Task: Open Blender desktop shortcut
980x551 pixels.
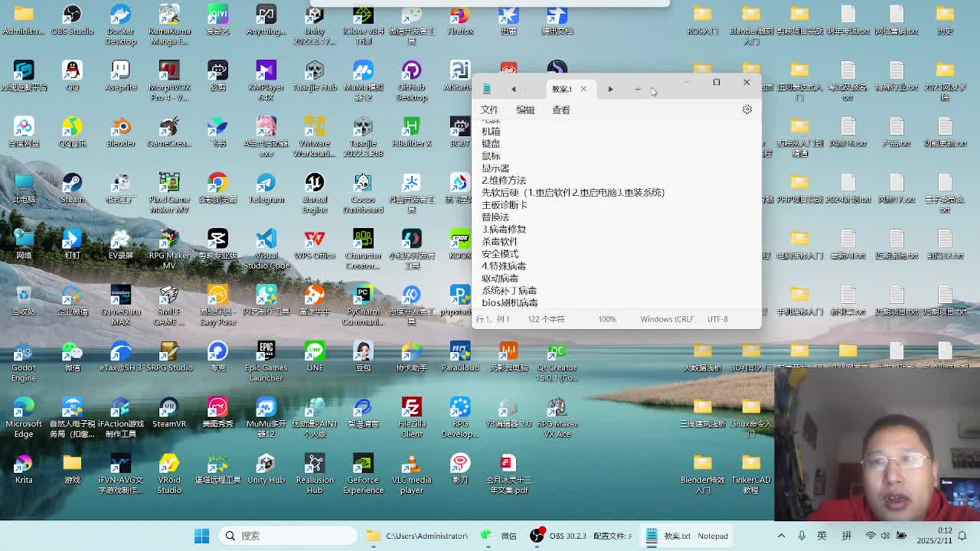Action: 120,132
